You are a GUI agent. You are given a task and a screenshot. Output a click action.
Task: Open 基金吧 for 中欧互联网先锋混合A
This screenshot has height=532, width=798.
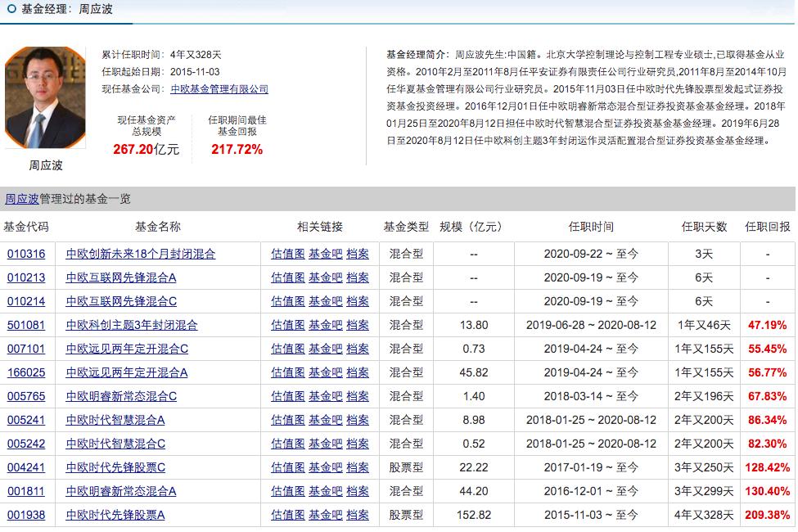tap(326, 277)
